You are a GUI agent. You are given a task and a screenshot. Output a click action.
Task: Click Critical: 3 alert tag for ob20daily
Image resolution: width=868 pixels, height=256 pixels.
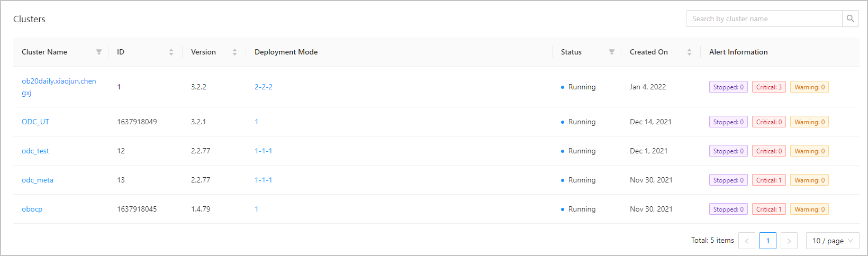click(768, 87)
